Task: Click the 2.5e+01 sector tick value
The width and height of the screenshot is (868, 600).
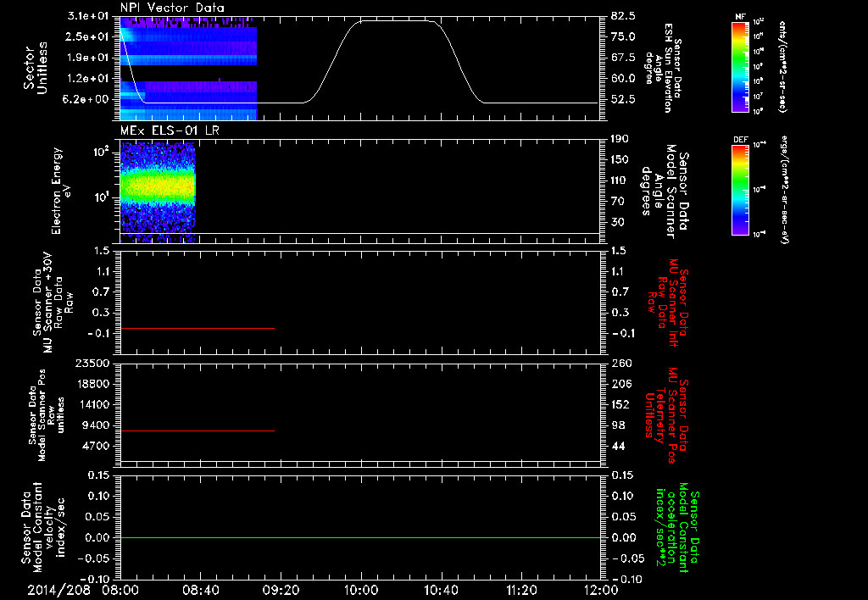Action: coord(87,36)
